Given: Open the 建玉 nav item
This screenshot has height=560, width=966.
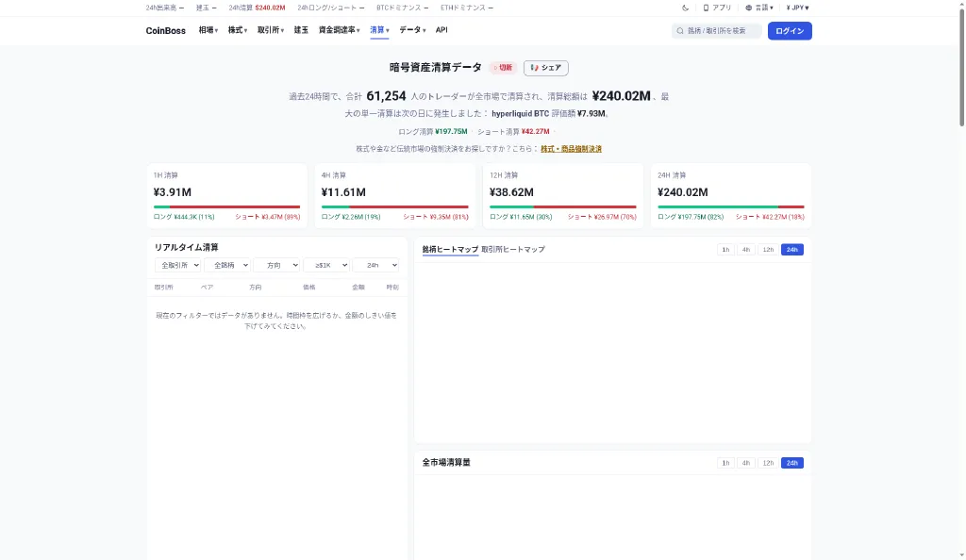Looking at the screenshot, I should (301, 30).
